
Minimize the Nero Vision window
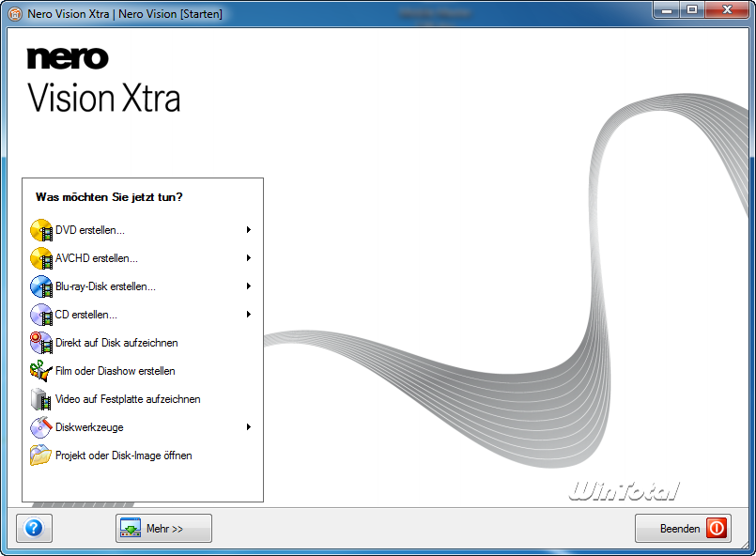coord(668,9)
